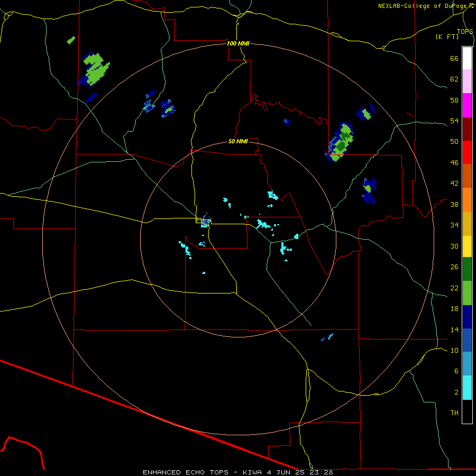Click the "TH" scale label
The height and width of the screenshot is (476, 476).
pos(454,413)
